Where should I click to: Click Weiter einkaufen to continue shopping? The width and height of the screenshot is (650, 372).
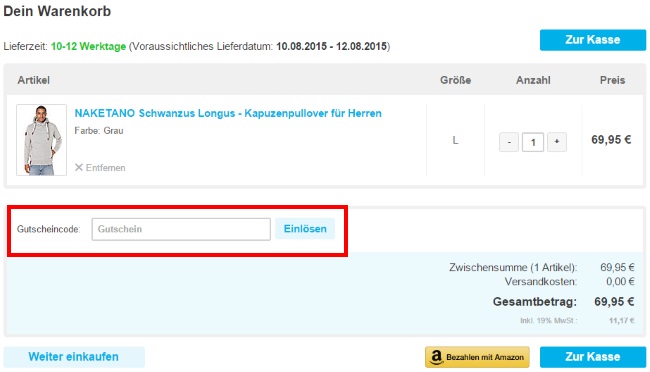click(74, 357)
